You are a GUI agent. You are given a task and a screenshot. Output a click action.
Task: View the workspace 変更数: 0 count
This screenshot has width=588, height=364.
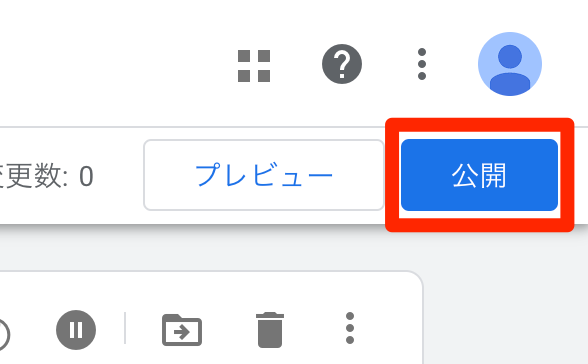(x=46, y=175)
